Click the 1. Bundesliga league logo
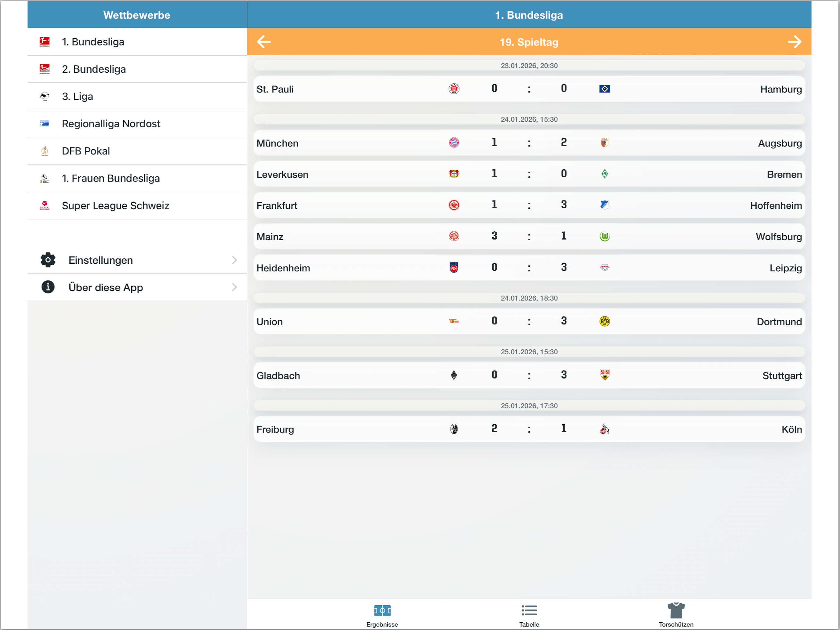Screen dimensions: 840x630 45,42
